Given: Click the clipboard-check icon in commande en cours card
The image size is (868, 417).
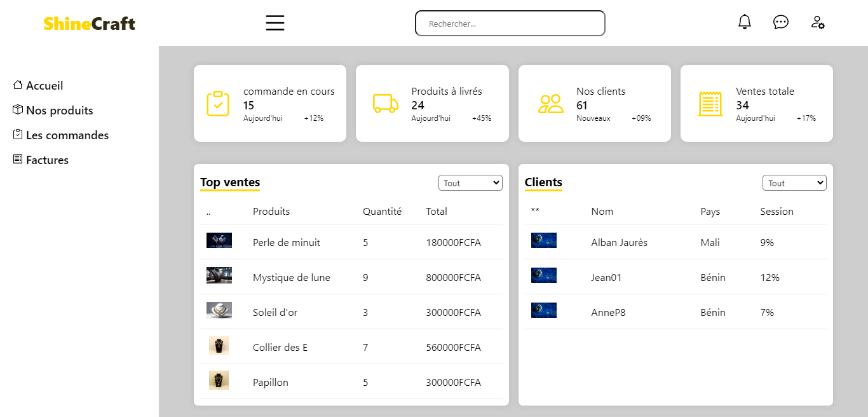Looking at the screenshot, I should click(218, 104).
